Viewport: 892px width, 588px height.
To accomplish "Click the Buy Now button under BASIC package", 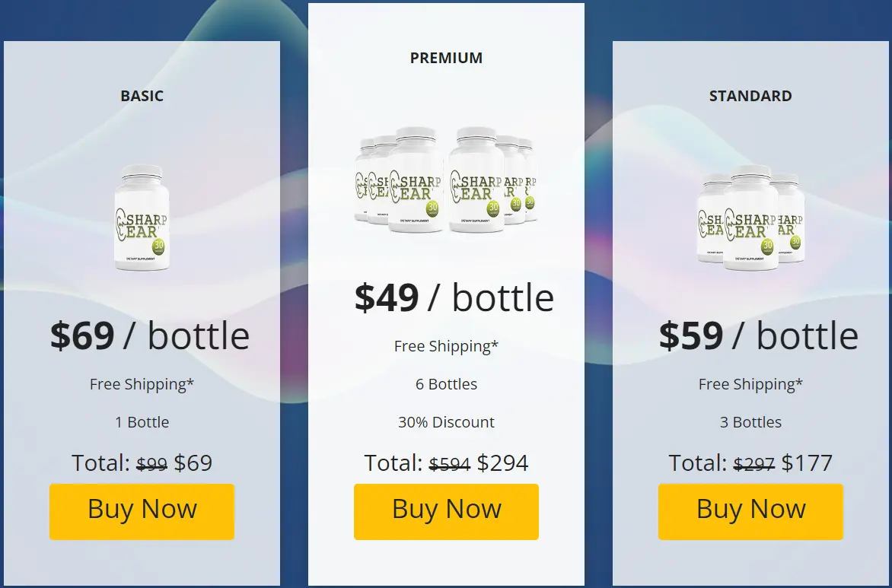I will (x=142, y=510).
